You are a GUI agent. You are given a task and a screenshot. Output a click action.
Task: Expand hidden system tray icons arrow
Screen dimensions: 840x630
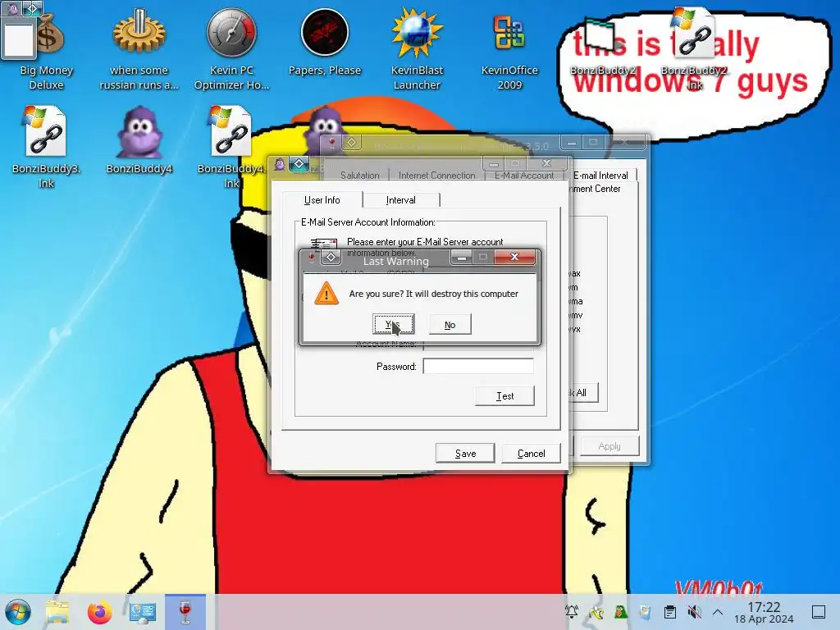(718, 612)
